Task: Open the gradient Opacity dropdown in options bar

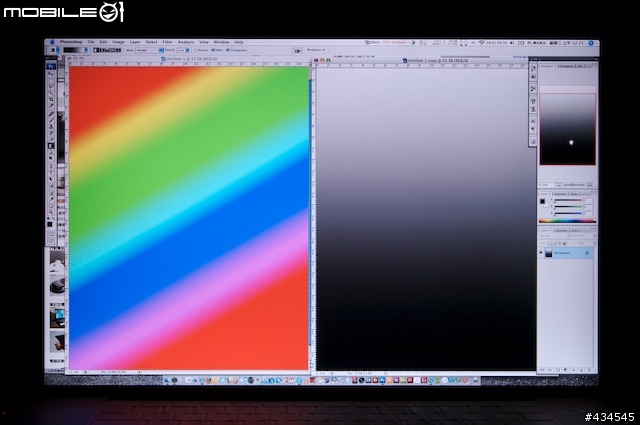Action: coord(187,50)
